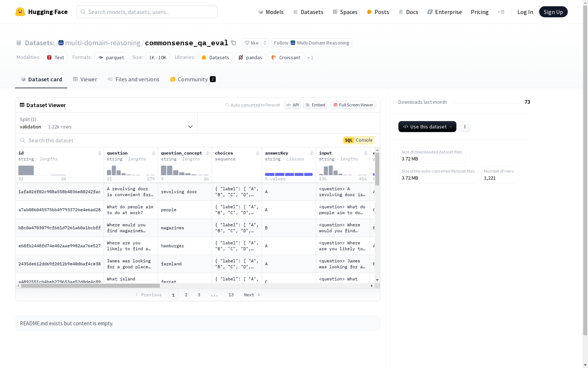Click the Hugging Face logo icon

[20, 12]
